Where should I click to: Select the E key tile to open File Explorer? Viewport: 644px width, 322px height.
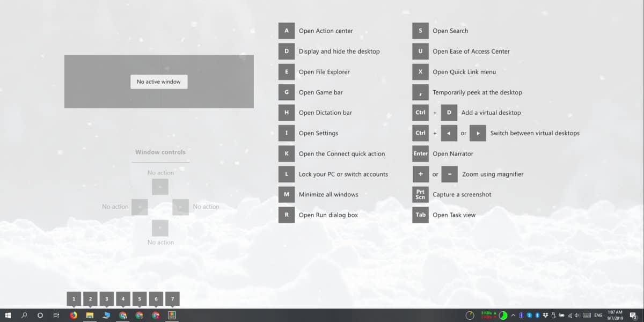click(287, 71)
